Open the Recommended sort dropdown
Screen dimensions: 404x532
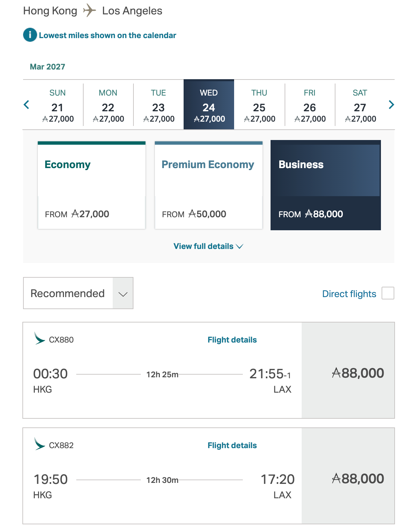pyautogui.click(x=78, y=293)
